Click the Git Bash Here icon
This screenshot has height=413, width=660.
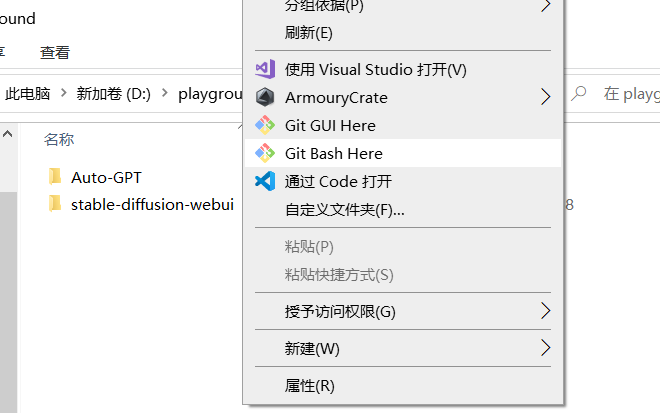pyautogui.click(x=264, y=153)
